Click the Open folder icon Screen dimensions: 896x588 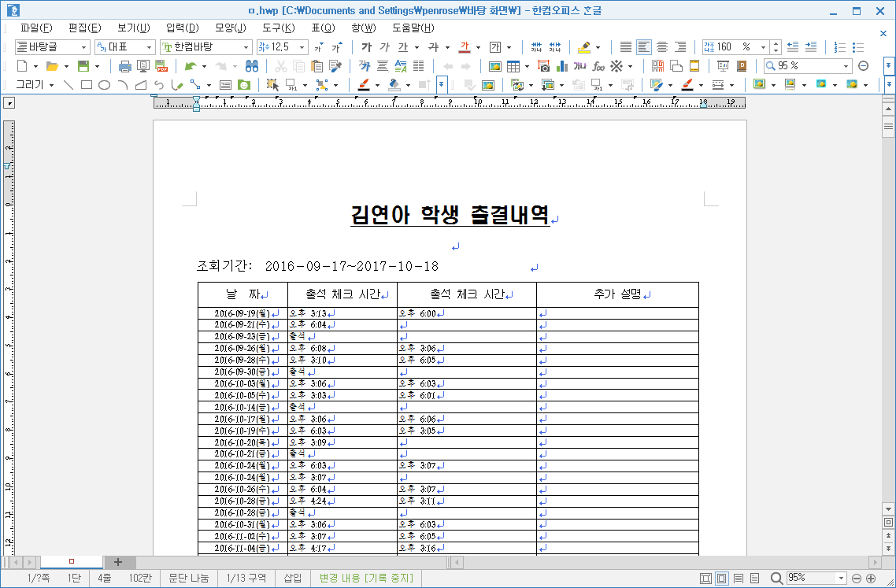tap(52, 66)
